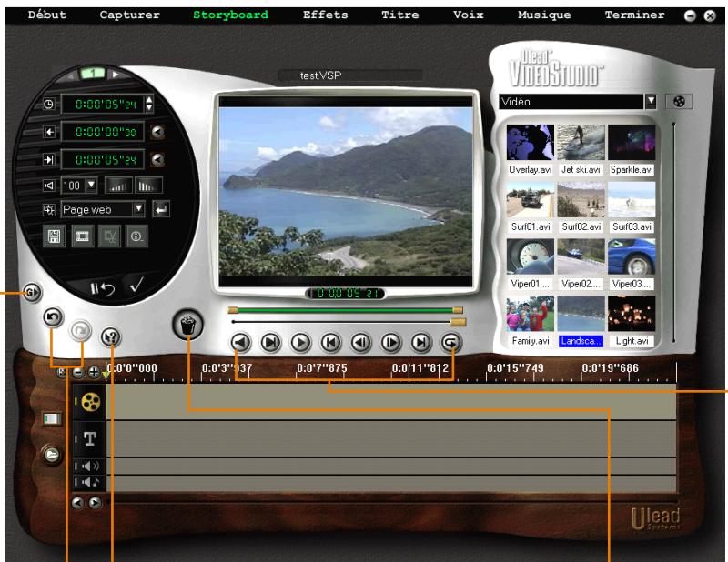Toggle the audio fade-in button

pos(118,186)
